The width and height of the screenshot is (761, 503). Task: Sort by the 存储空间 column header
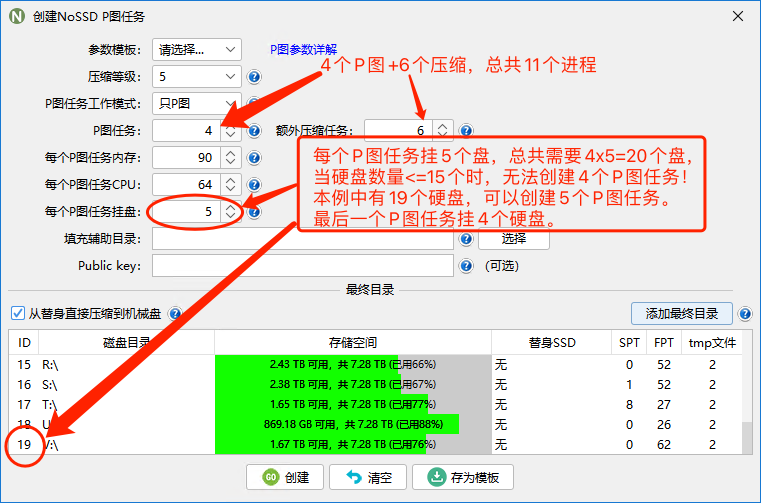click(x=352, y=342)
